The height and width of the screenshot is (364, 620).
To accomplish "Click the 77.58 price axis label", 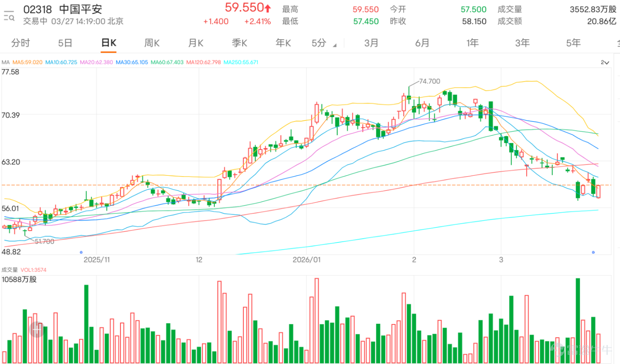I will point(10,72).
